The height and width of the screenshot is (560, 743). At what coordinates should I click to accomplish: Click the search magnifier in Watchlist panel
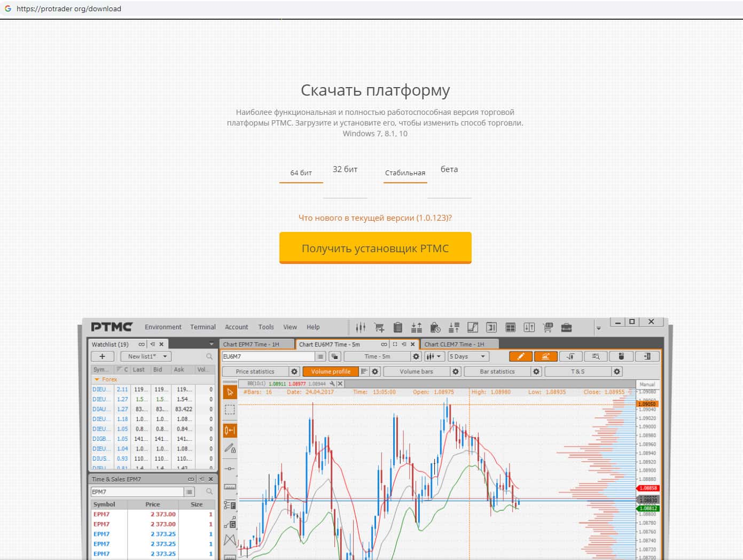click(x=209, y=356)
